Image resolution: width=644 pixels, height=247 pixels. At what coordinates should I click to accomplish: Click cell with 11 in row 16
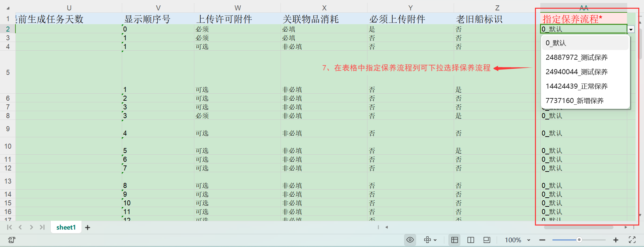[x=158, y=211]
